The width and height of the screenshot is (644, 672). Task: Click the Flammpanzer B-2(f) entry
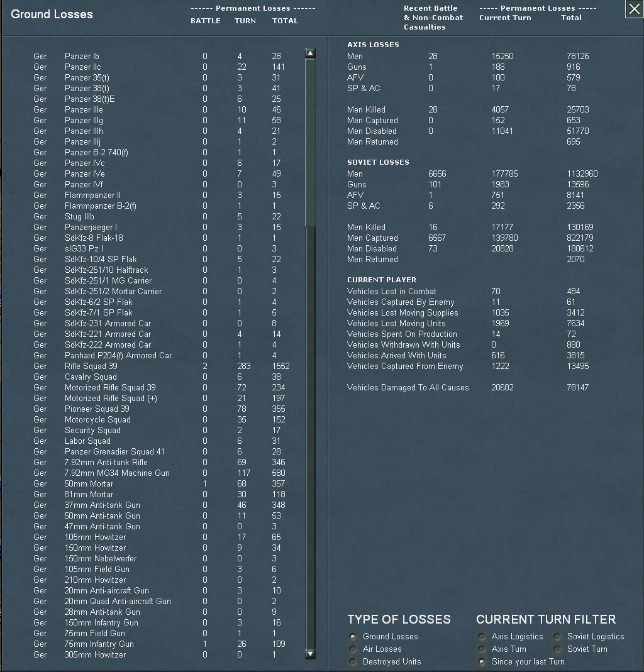point(101,206)
